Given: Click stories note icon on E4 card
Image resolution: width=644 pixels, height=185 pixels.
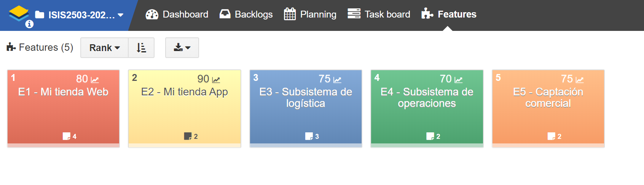Looking at the screenshot, I should click(430, 136).
